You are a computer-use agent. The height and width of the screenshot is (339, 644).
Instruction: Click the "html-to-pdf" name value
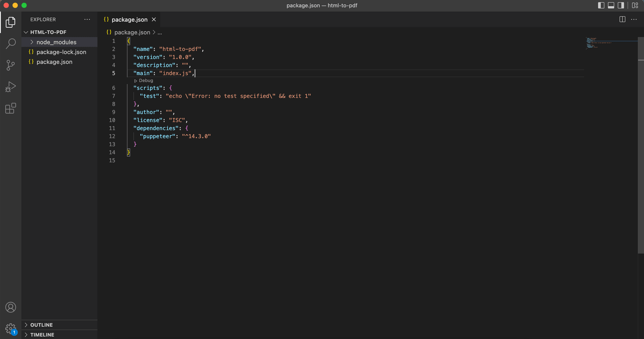(180, 49)
